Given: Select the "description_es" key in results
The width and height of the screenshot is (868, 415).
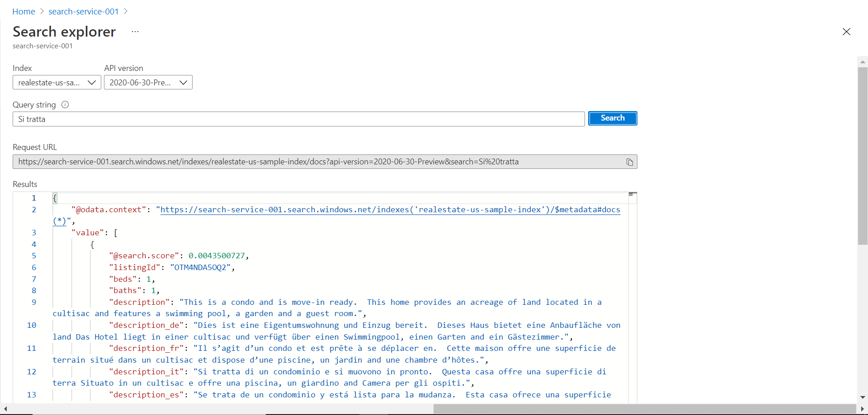Looking at the screenshot, I should click(x=146, y=395).
